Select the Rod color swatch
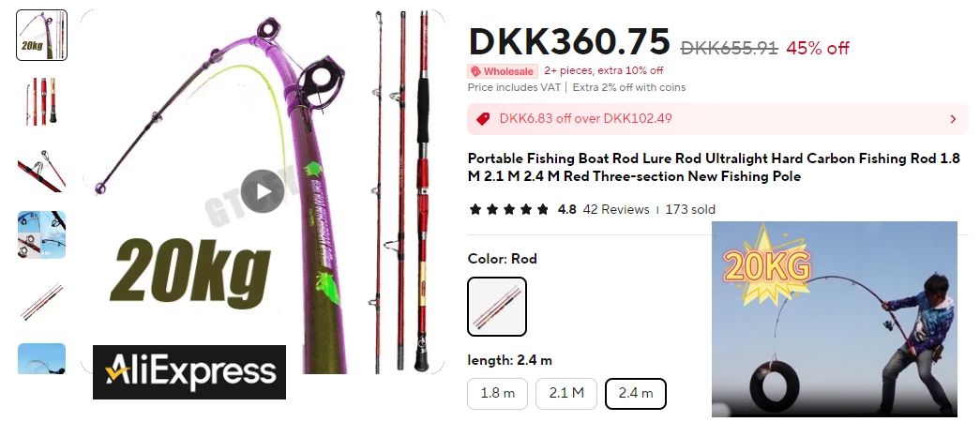This screenshot has width=980, height=422. [497, 307]
